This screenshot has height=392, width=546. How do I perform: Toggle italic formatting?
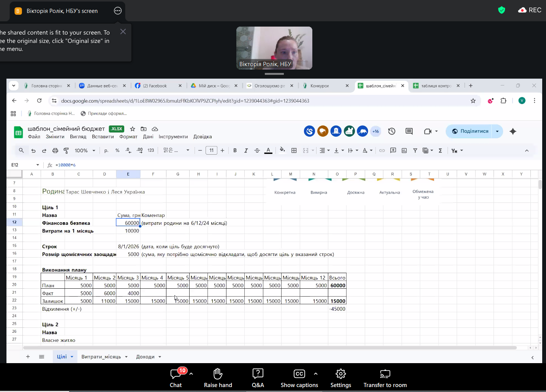[x=246, y=151]
